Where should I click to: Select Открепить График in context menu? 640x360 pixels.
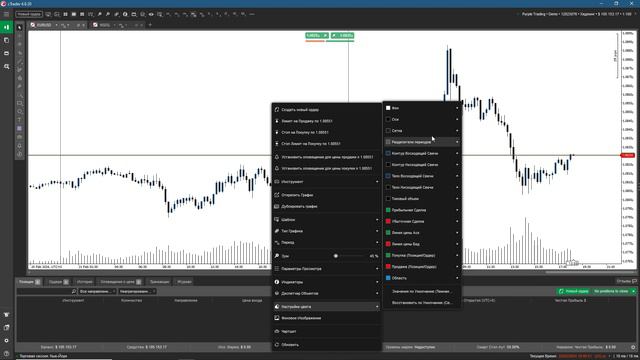(x=327, y=195)
